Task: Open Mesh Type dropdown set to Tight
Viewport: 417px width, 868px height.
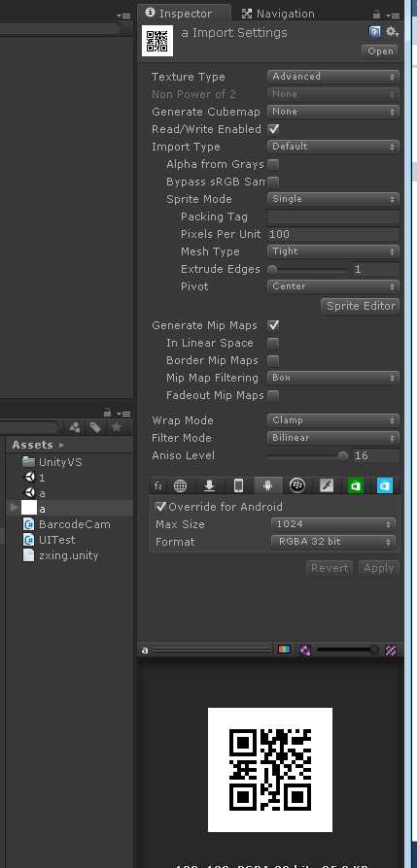Action: tap(333, 250)
